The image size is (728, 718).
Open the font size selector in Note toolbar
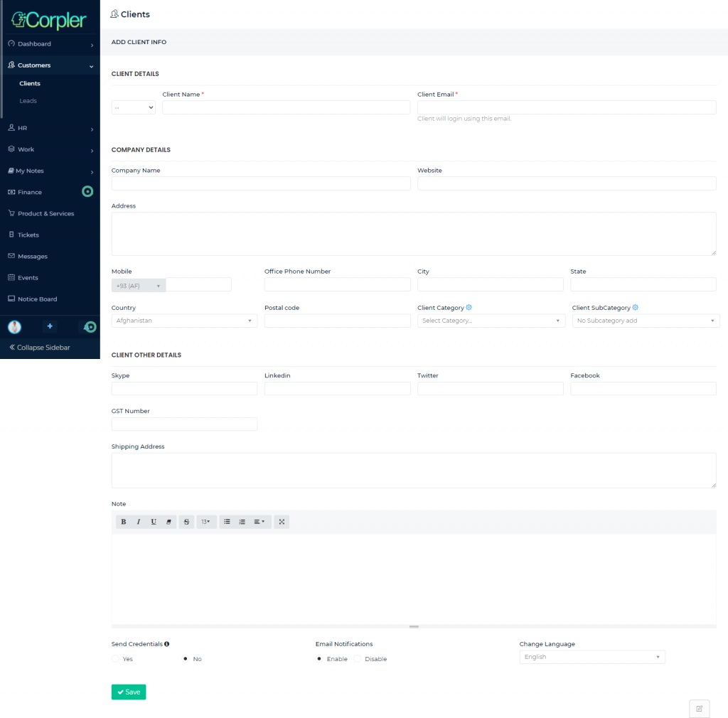click(x=205, y=521)
